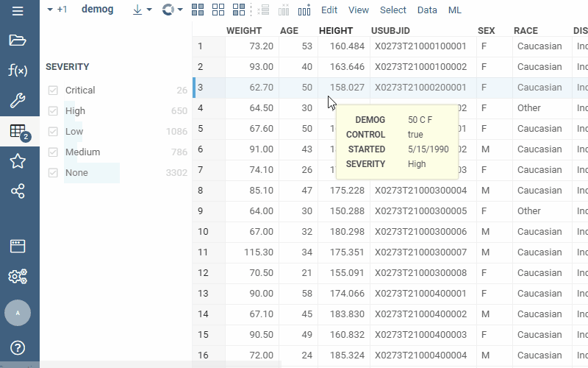Click the third grid layout icon
Image resolution: width=588 pixels, height=368 pixels.
[238, 10]
